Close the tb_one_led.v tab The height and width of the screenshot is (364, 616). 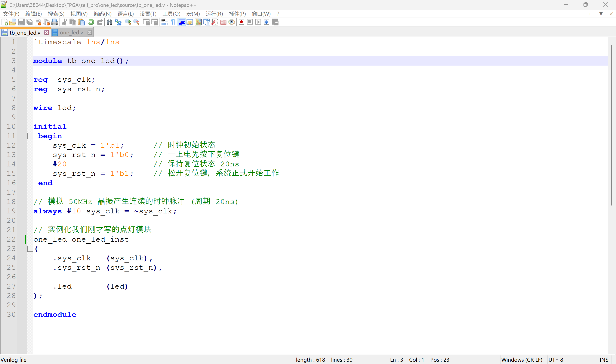click(x=47, y=32)
